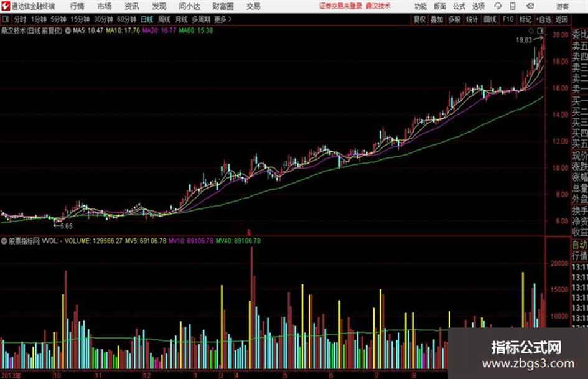Open the customer service headset icon

click(x=498, y=6)
